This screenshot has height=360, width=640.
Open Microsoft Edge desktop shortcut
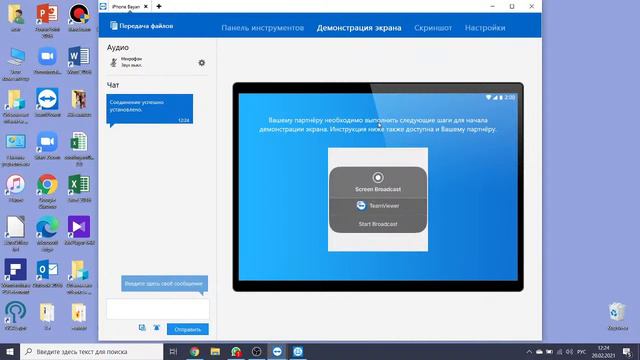point(47,233)
